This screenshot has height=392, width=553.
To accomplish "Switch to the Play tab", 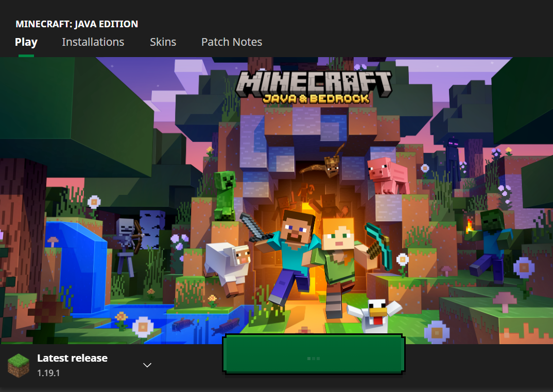I will pos(26,42).
